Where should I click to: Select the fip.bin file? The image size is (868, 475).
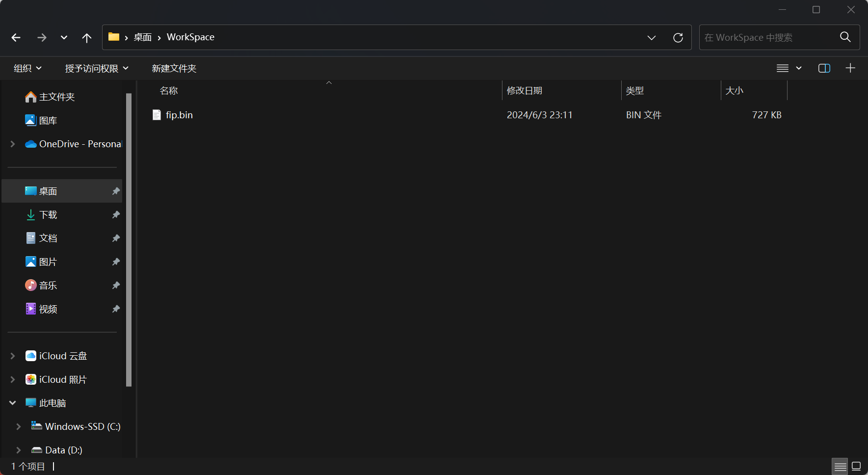tap(179, 115)
